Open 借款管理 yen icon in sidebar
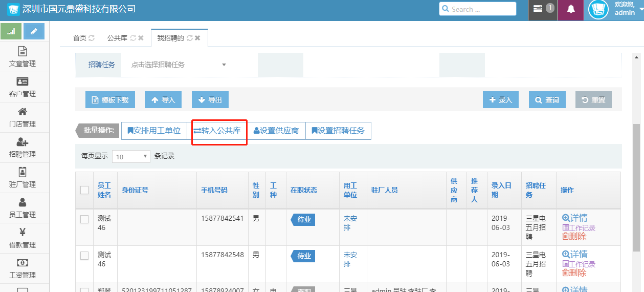644x292 pixels. pyautogui.click(x=23, y=238)
